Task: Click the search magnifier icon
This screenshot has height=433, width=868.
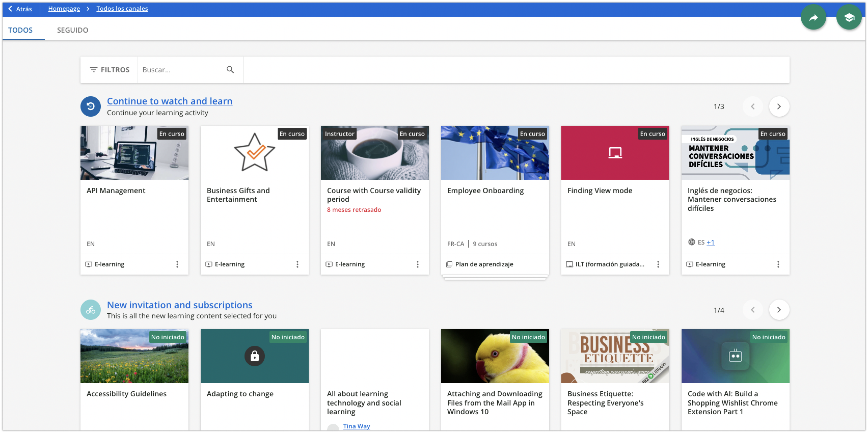Action: [x=230, y=70]
